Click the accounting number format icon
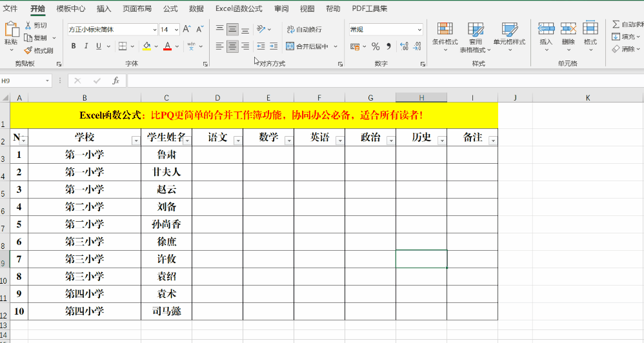 (x=355, y=46)
